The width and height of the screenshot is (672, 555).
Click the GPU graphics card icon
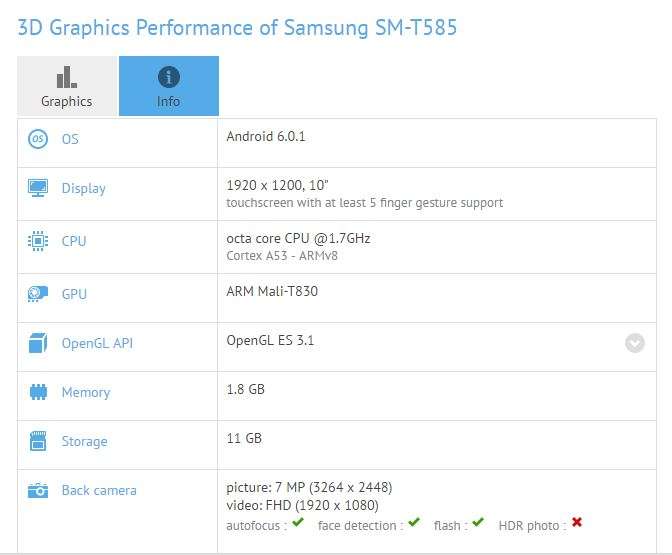[38, 294]
